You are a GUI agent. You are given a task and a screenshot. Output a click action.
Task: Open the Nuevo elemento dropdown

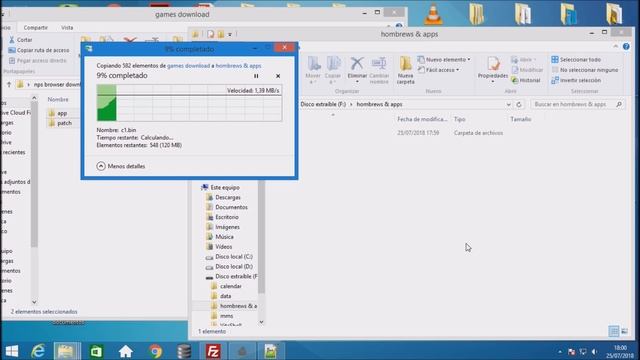pyautogui.click(x=444, y=60)
